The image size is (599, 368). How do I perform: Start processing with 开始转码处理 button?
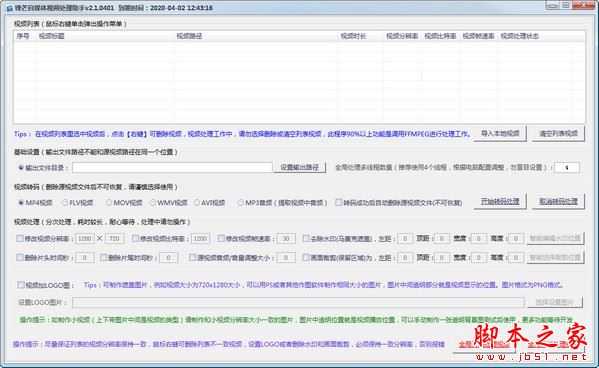tap(500, 201)
